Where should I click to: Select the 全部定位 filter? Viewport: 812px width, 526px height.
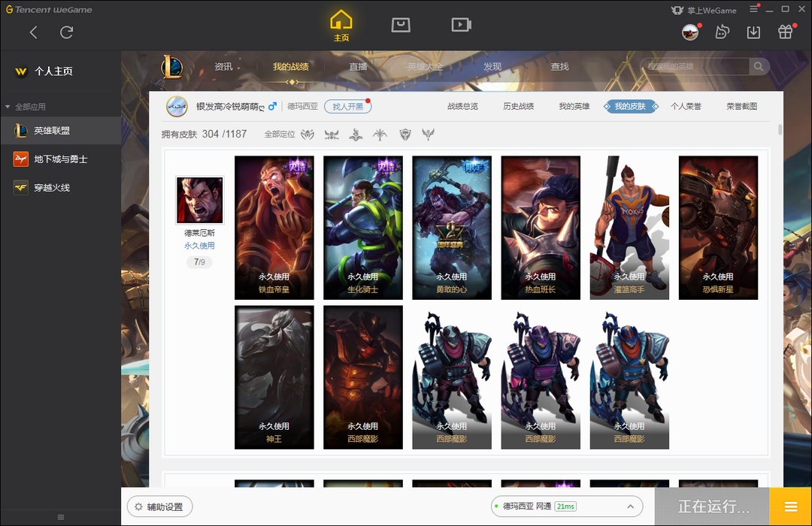[280, 134]
